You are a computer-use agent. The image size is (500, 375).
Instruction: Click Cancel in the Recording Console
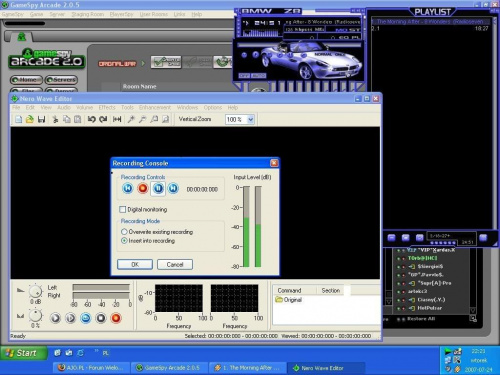[175, 264]
